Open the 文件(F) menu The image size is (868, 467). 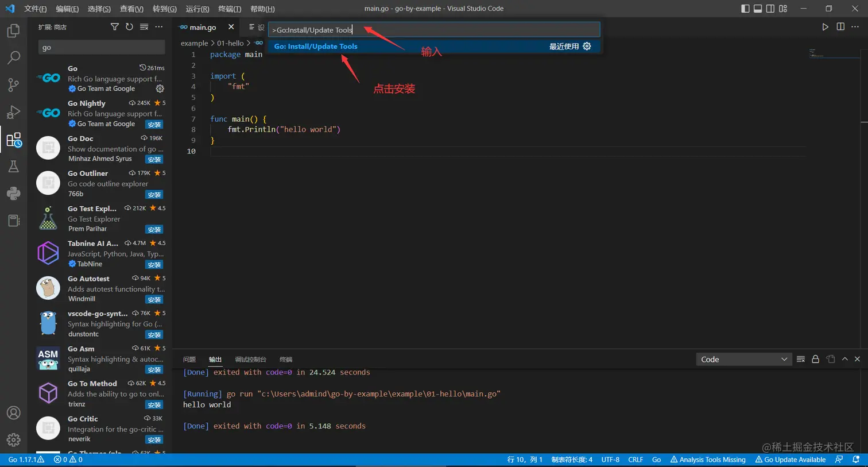click(36, 9)
